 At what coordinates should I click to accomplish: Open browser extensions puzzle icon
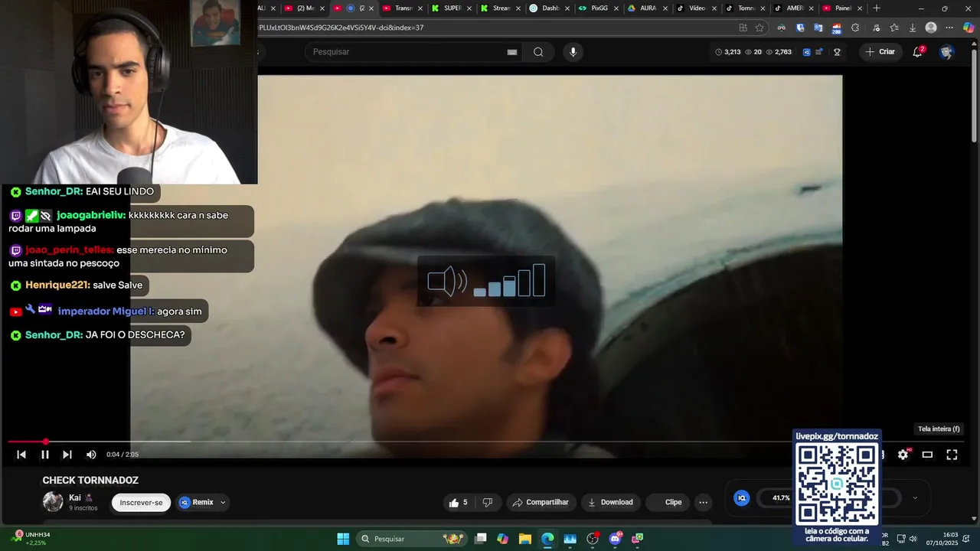coord(855,28)
